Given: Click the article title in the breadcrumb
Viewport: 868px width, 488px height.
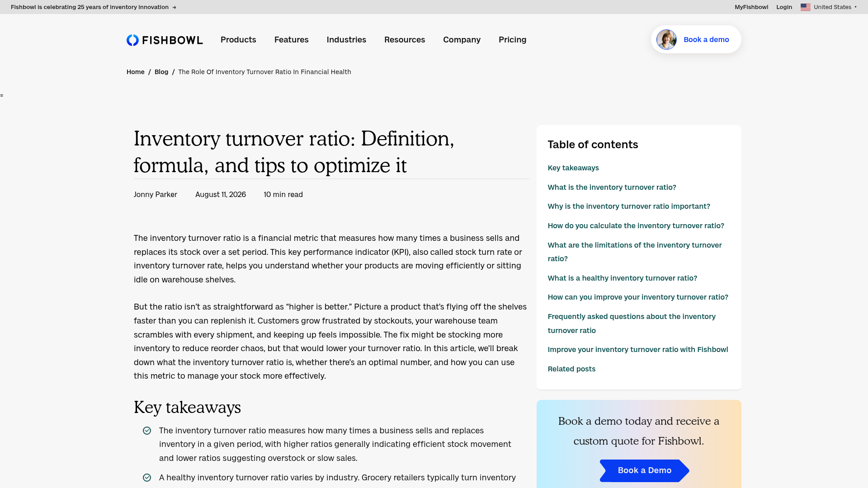Looking at the screenshot, I should point(264,72).
